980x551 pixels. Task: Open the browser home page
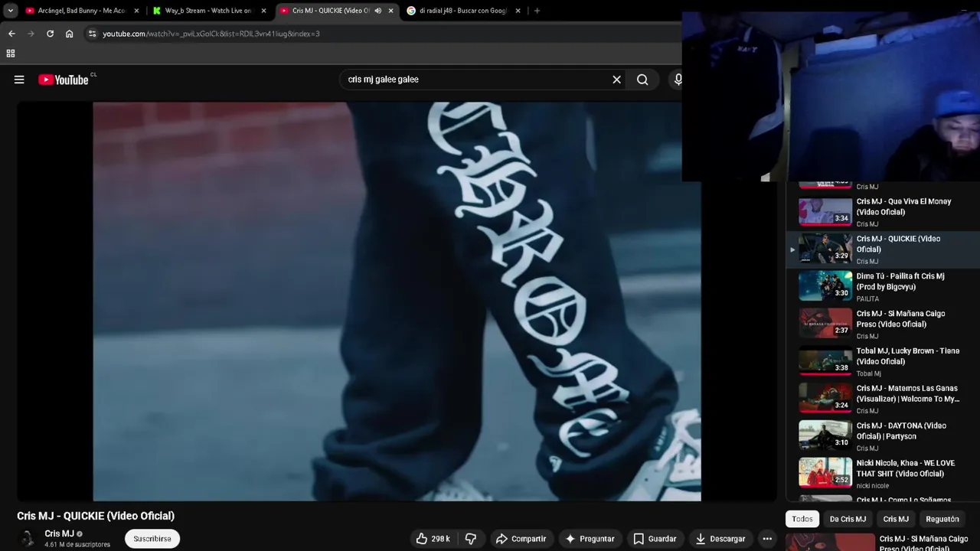coord(69,34)
